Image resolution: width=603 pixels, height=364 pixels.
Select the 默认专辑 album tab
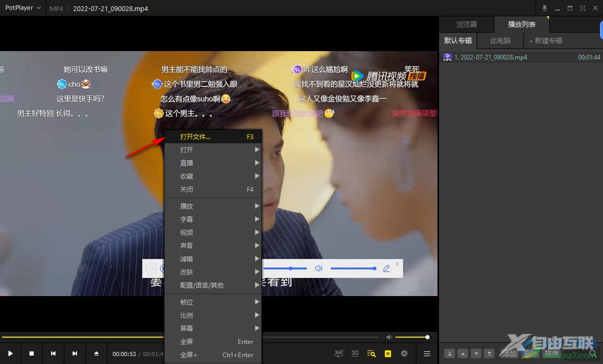pyautogui.click(x=458, y=41)
